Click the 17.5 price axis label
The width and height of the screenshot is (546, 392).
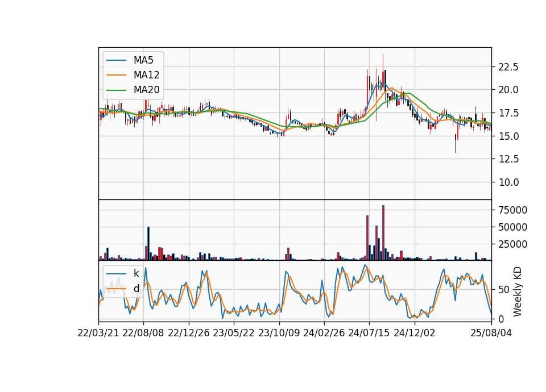(x=508, y=113)
